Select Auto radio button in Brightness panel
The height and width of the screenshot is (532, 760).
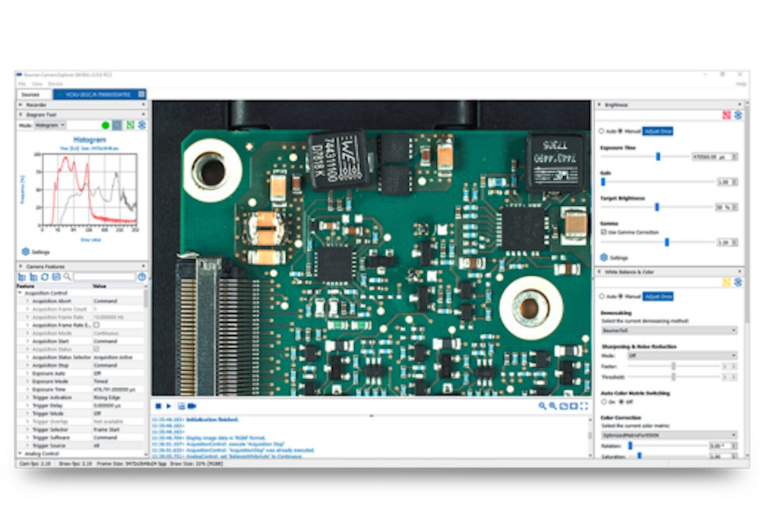click(x=601, y=131)
